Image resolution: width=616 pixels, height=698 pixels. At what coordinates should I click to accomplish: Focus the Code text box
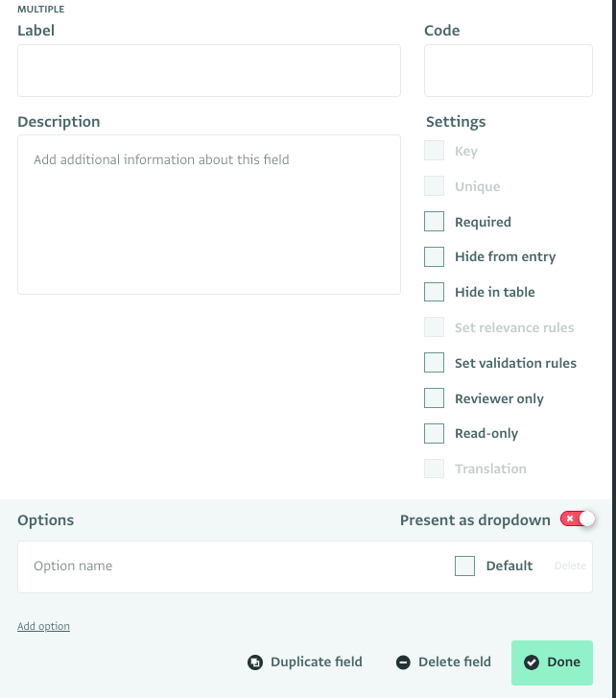[x=508, y=70]
